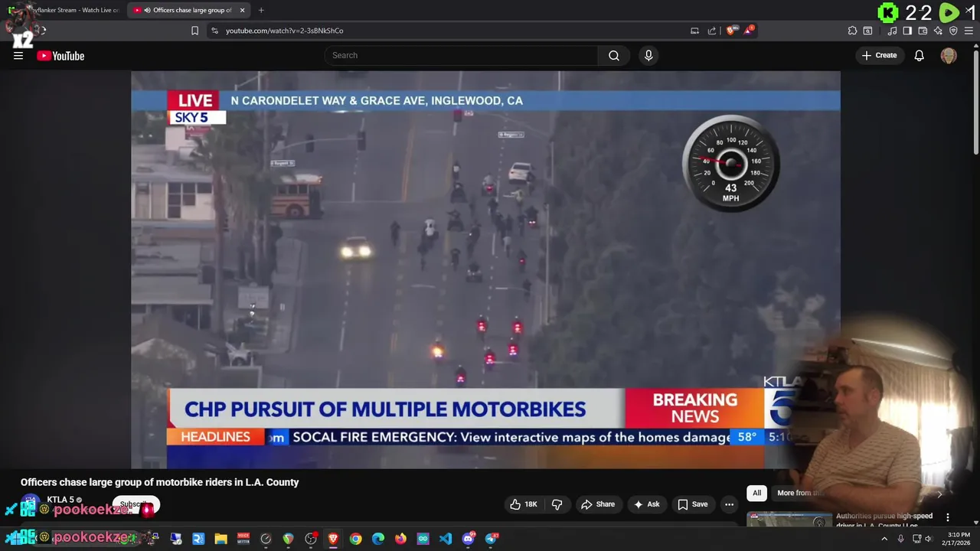Open the Brave Rewards triangle icon
Screen dimensions: 980x551
(x=749, y=31)
